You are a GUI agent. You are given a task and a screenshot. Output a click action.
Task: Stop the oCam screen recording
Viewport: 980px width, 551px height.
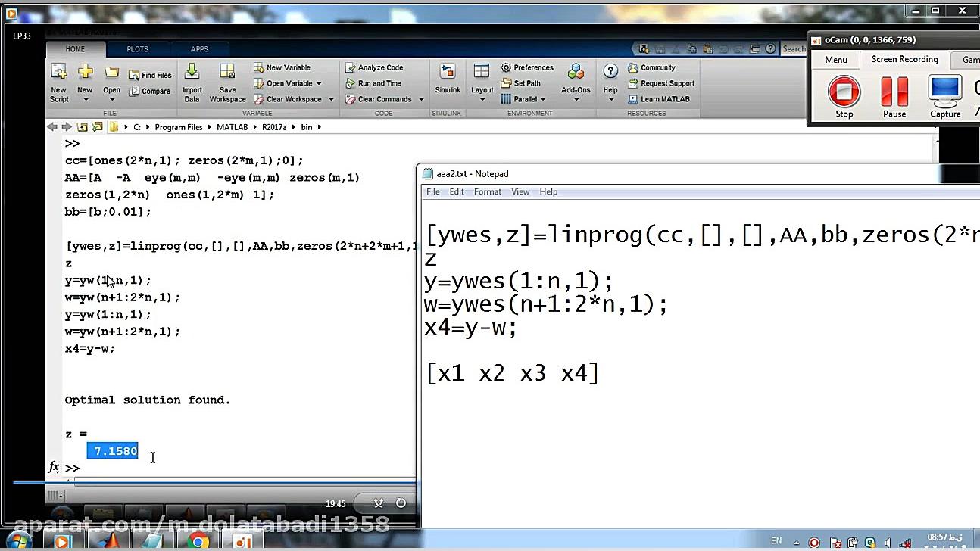pos(844,98)
